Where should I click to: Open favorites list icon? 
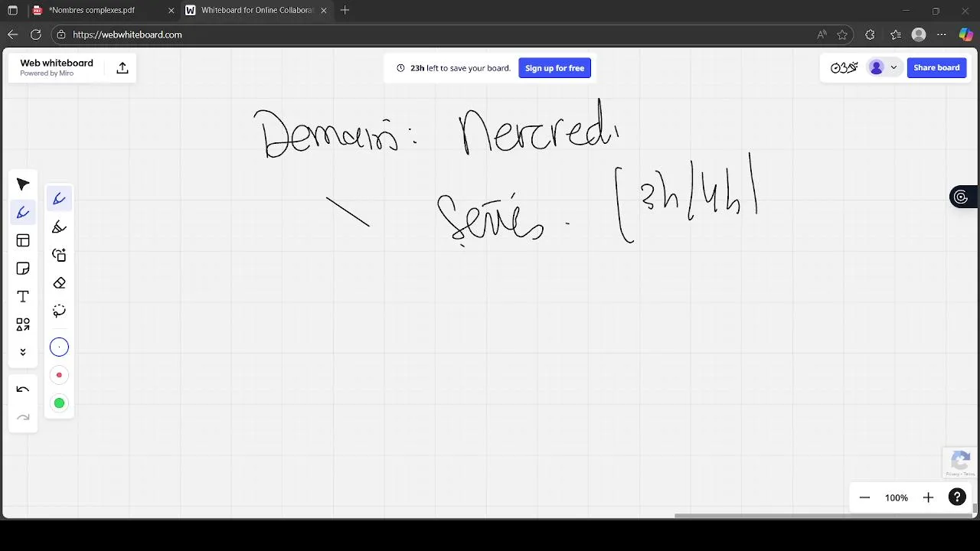(x=895, y=34)
